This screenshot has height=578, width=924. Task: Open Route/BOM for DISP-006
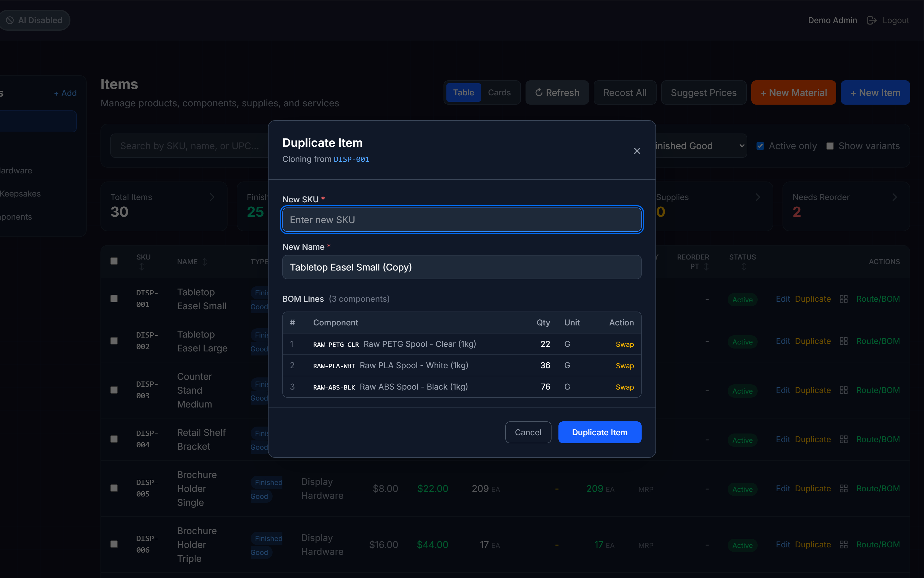tap(878, 544)
